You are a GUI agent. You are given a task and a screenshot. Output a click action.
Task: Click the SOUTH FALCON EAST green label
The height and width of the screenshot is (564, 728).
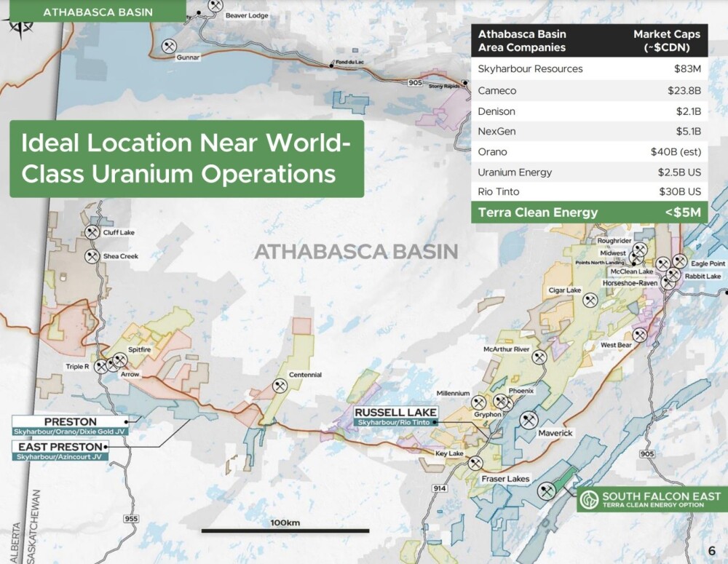(x=652, y=499)
